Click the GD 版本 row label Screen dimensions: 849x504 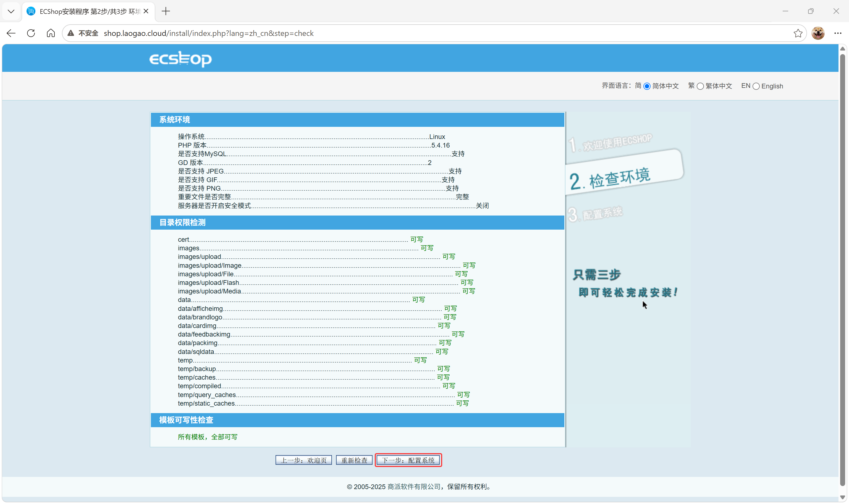tap(190, 163)
